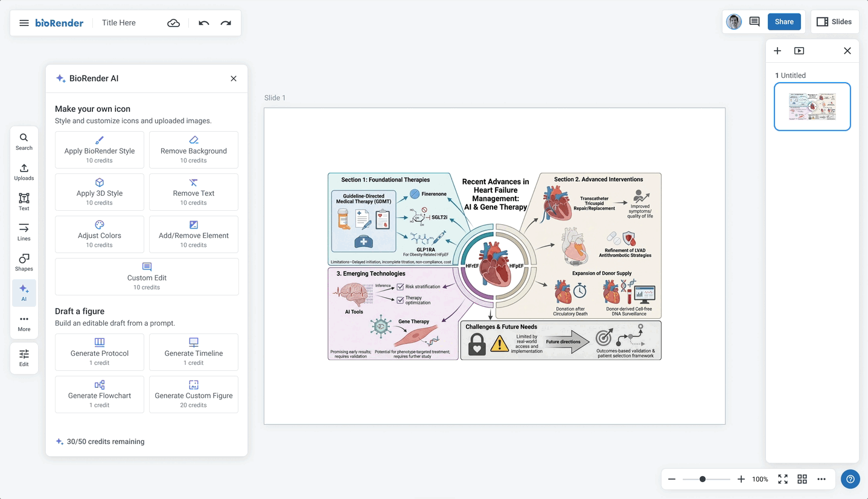Screen dimensions: 868x499
Task: Select the Untitled slide thumbnail
Action: pos(812,107)
